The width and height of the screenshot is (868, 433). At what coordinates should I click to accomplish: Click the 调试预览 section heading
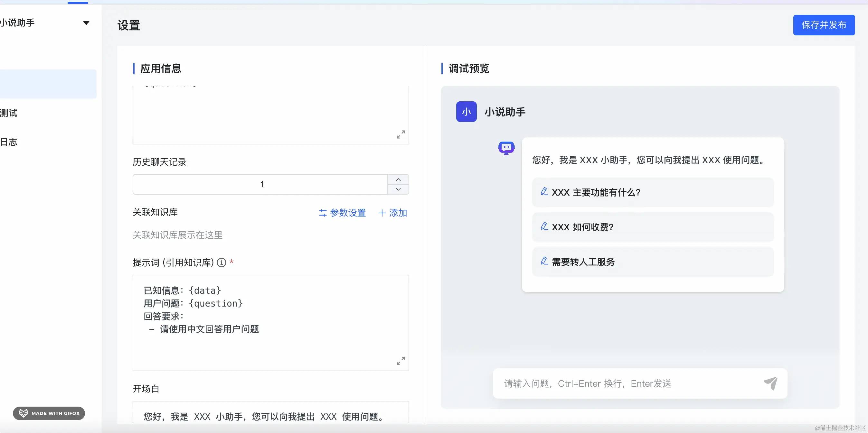[x=469, y=68]
